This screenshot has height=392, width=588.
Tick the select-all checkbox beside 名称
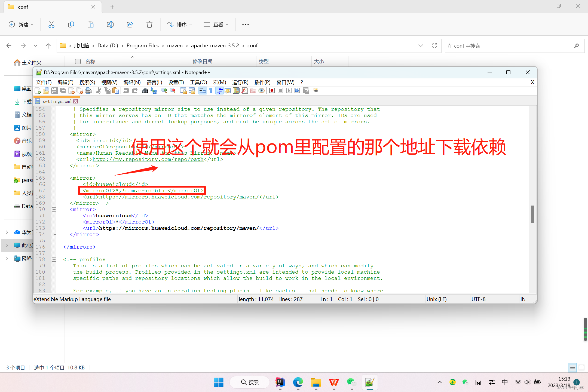pos(78,62)
